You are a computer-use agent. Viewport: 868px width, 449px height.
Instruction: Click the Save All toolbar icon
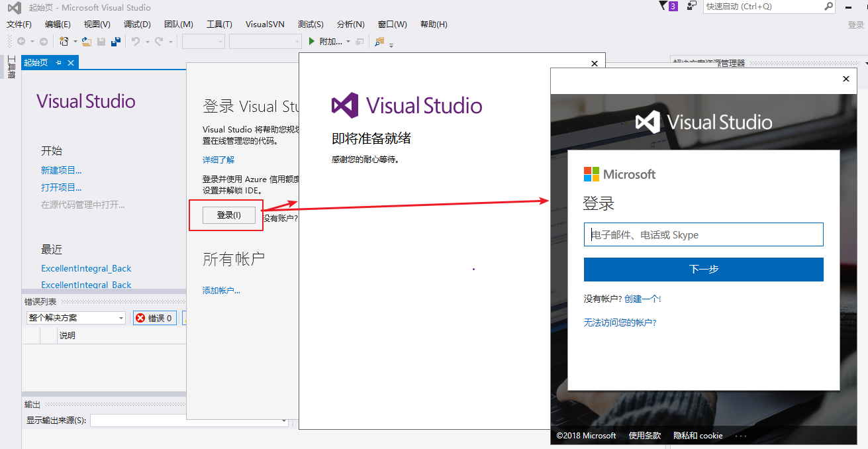point(117,41)
